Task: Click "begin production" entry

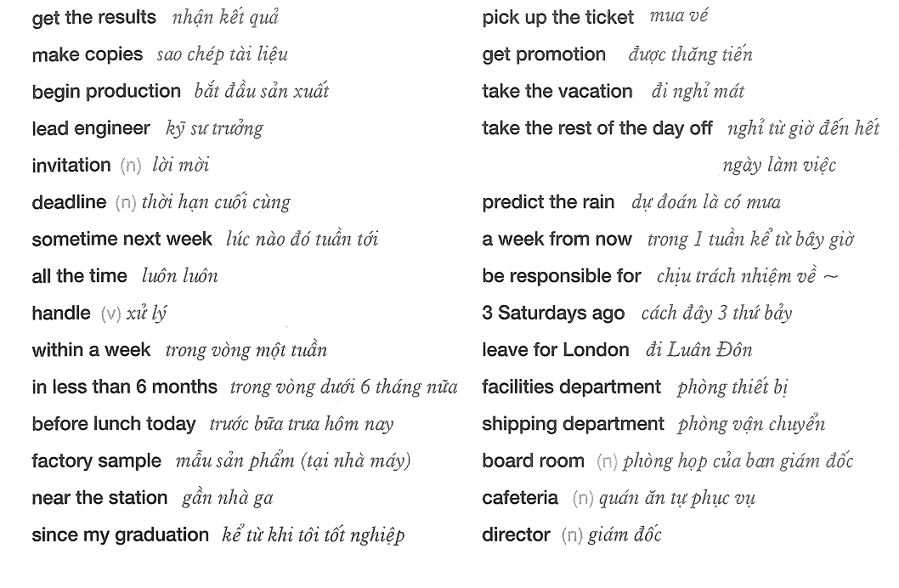Action: click(106, 92)
